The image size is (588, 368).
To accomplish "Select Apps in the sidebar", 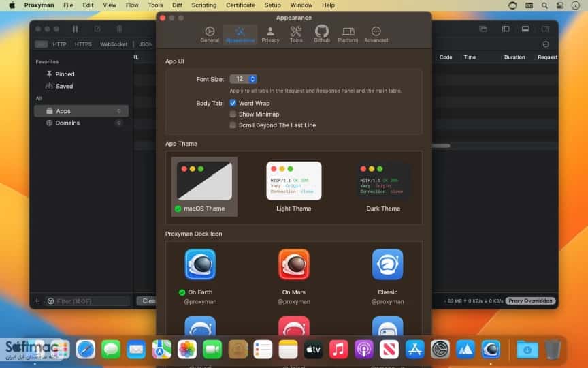I will point(81,111).
